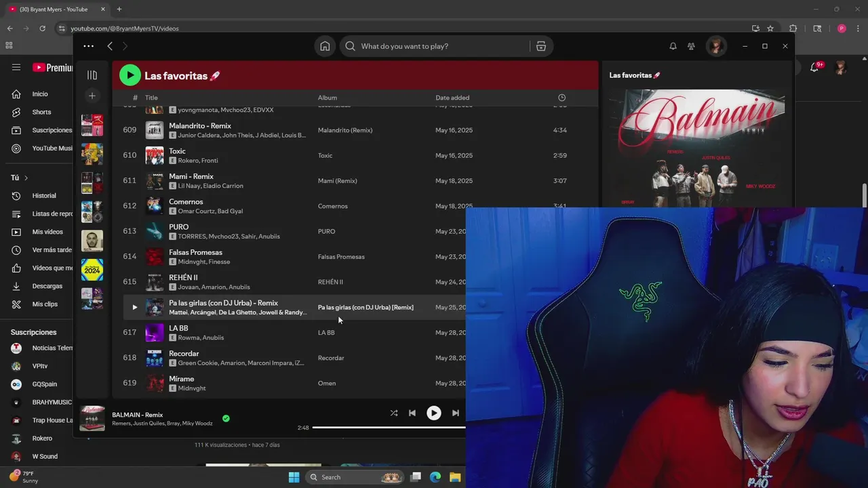Select the Mírame track title
Viewport: 868px width, 488px height.
pos(181,379)
